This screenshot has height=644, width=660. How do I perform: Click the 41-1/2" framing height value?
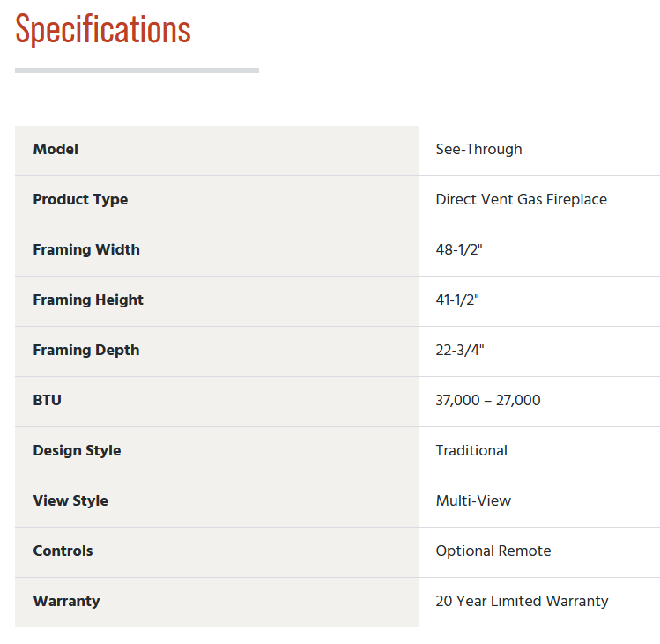pos(457,300)
